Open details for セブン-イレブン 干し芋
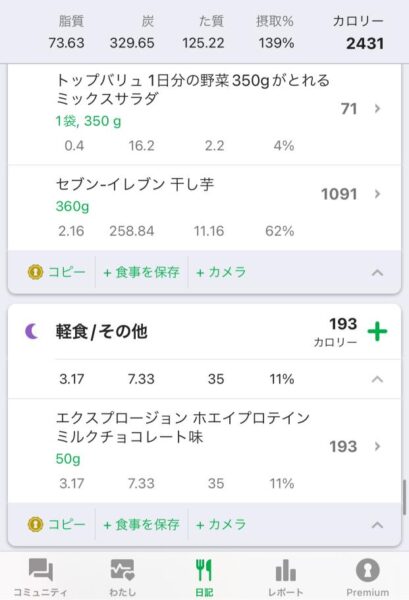 pos(204,208)
